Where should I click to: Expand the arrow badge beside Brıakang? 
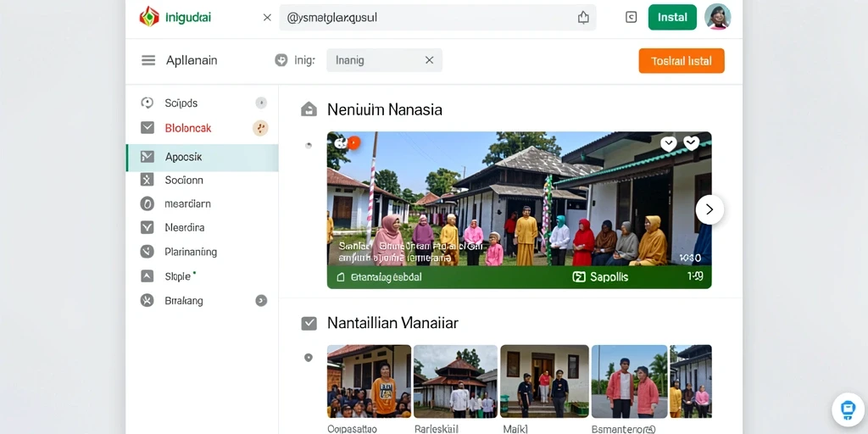(x=261, y=301)
